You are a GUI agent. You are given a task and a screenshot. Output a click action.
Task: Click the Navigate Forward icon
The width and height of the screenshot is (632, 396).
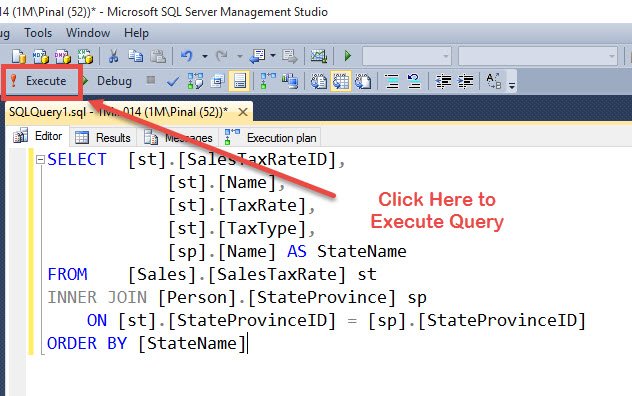[x=289, y=56]
